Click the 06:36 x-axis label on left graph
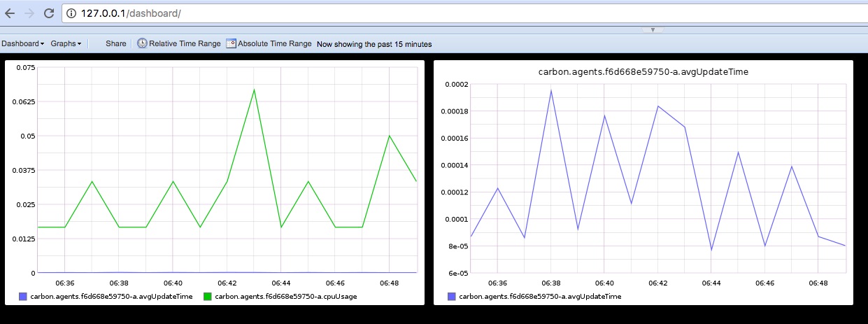 65,283
